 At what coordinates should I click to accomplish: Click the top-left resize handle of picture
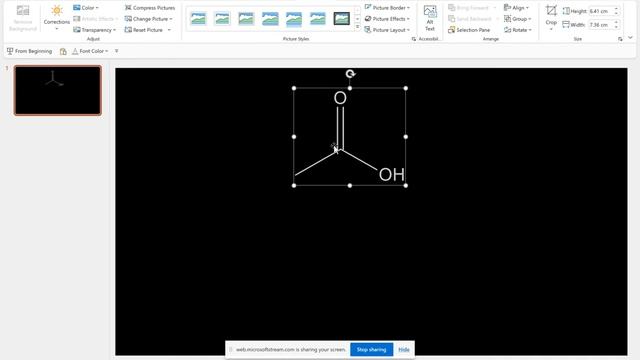294,88
